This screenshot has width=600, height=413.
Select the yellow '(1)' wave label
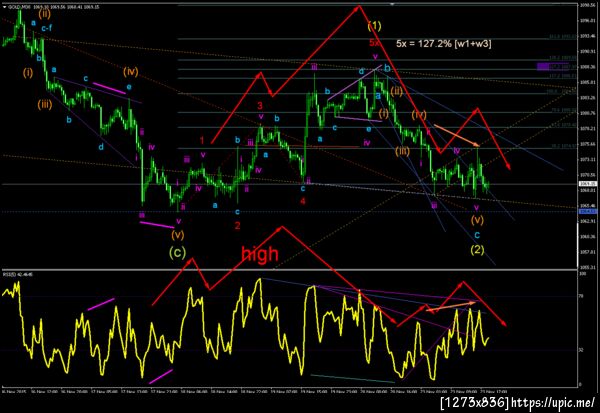(x=374, y=26)
